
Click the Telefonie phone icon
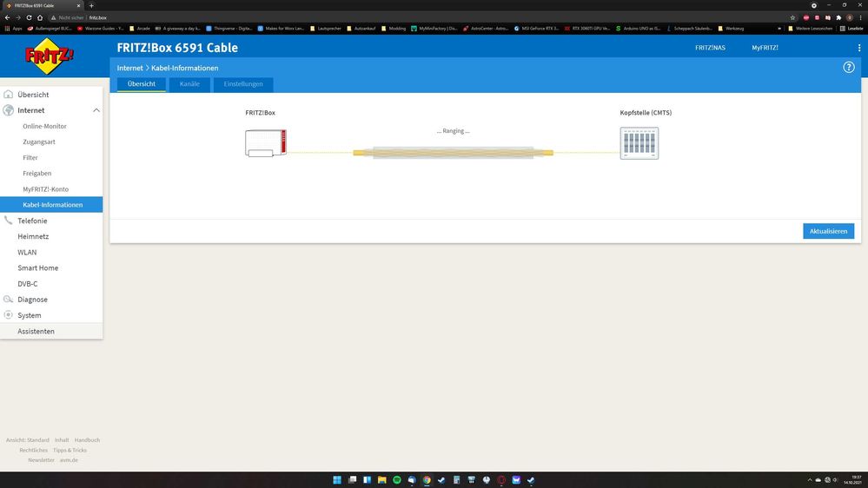click(x=9, y=221)
